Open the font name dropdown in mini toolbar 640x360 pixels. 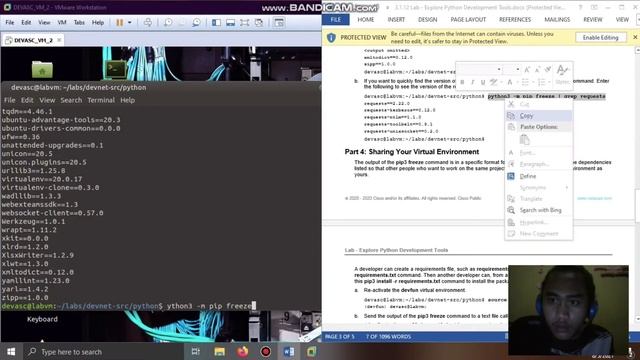pos(499,69)
